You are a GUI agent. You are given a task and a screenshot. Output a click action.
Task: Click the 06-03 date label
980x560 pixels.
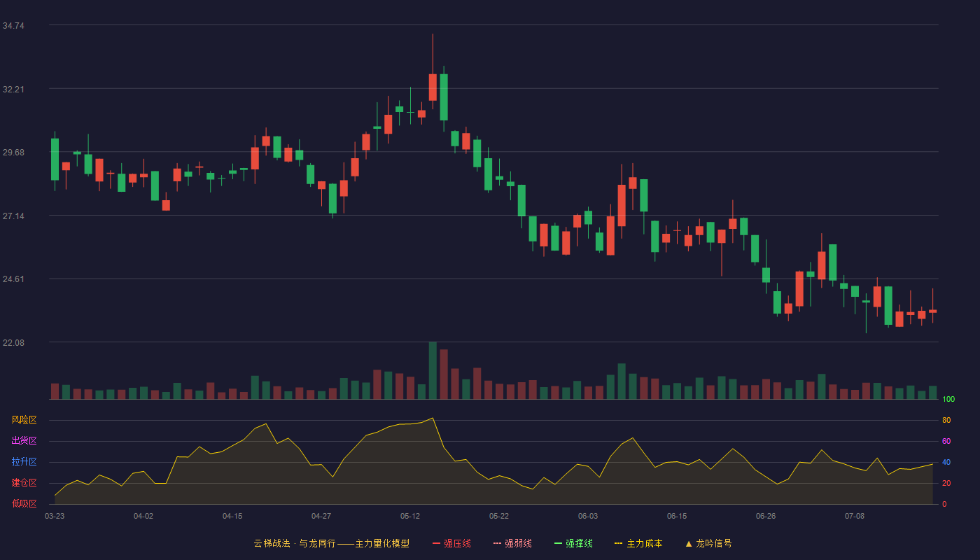[x=588, y=516]
